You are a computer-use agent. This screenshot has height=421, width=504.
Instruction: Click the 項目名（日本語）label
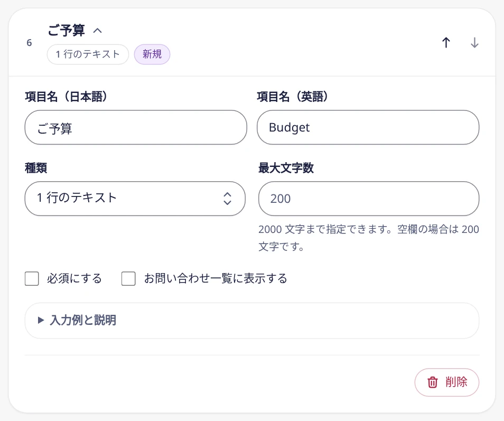[66, 97]
